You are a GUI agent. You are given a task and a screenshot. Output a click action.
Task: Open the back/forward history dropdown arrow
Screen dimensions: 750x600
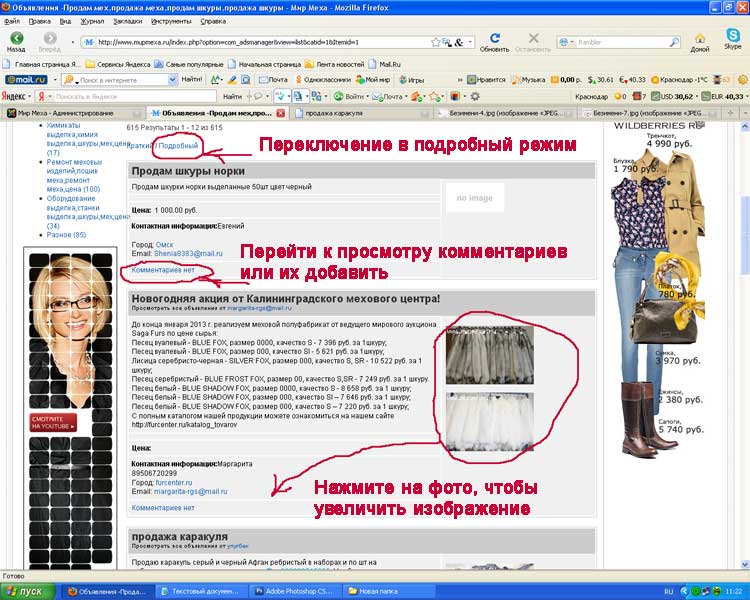73,42
